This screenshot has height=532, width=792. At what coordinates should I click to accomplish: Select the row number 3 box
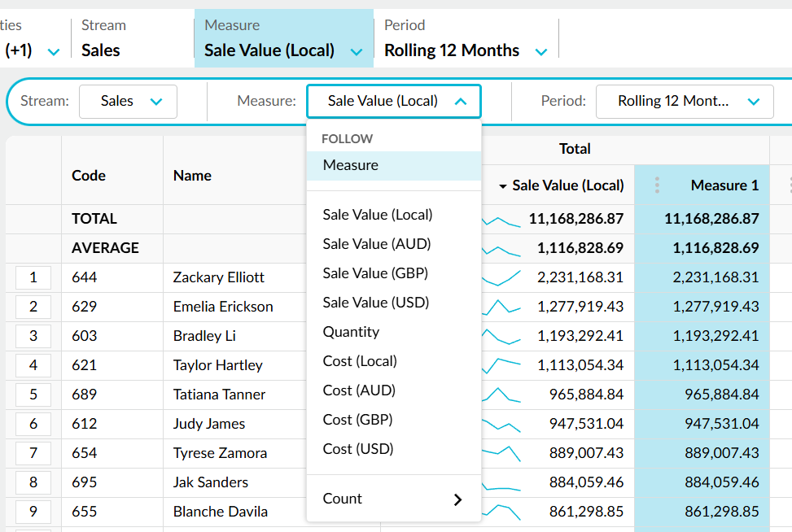tap(33, 336)
